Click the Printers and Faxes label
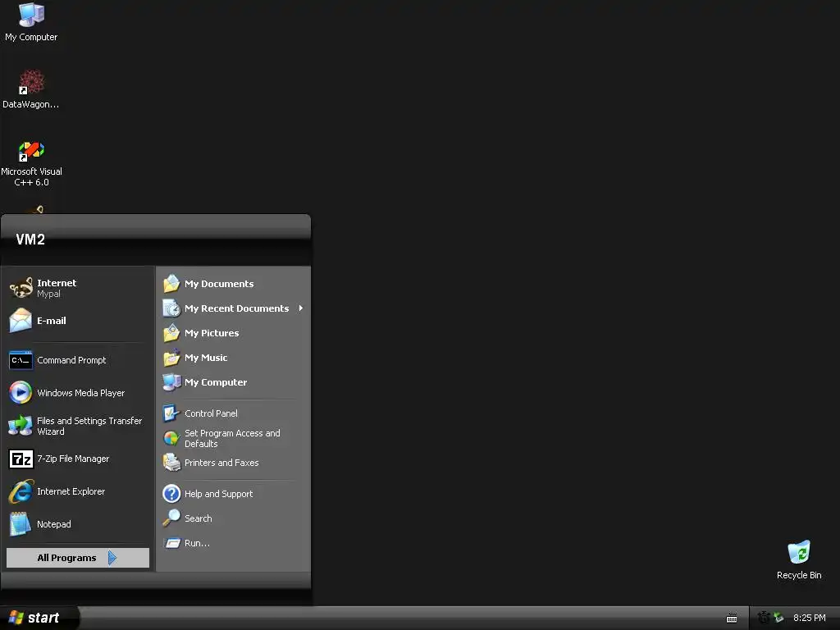Viewport: 840px width, 630px height. [x=221, y=463]
